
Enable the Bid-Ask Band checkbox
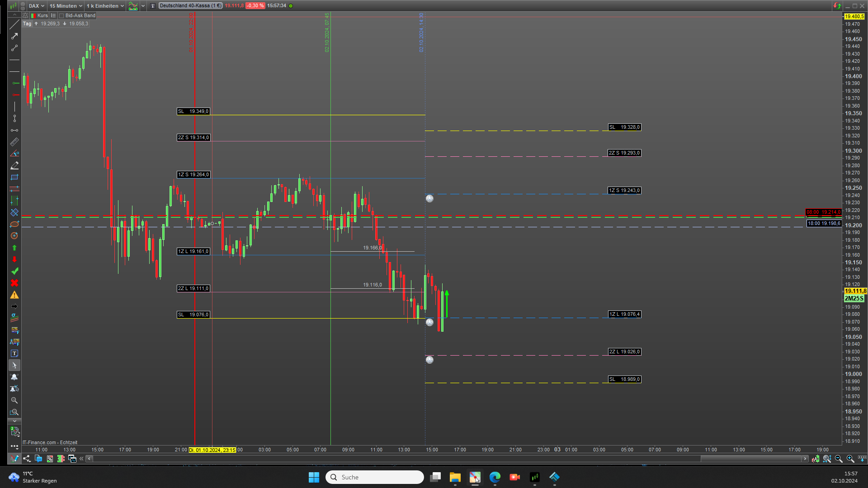(62, 15)
